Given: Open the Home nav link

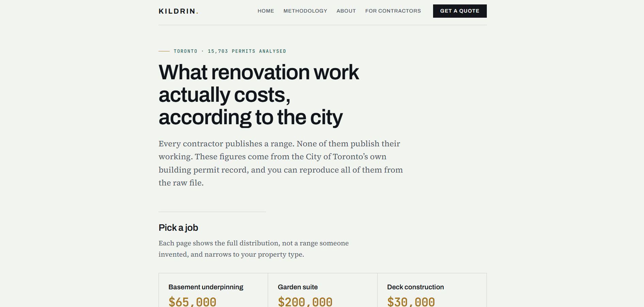Looking at the screenshot, I should click(266, 11).
